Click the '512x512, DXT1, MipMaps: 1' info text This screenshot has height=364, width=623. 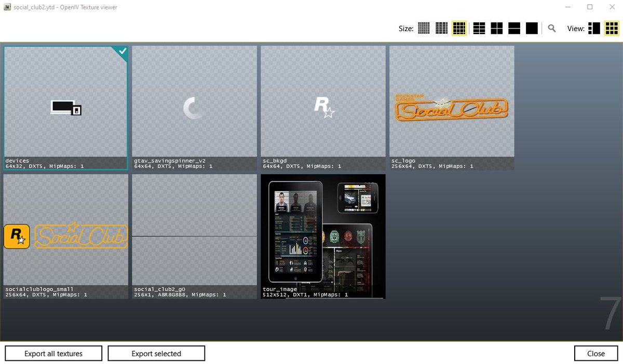(304, 295)
